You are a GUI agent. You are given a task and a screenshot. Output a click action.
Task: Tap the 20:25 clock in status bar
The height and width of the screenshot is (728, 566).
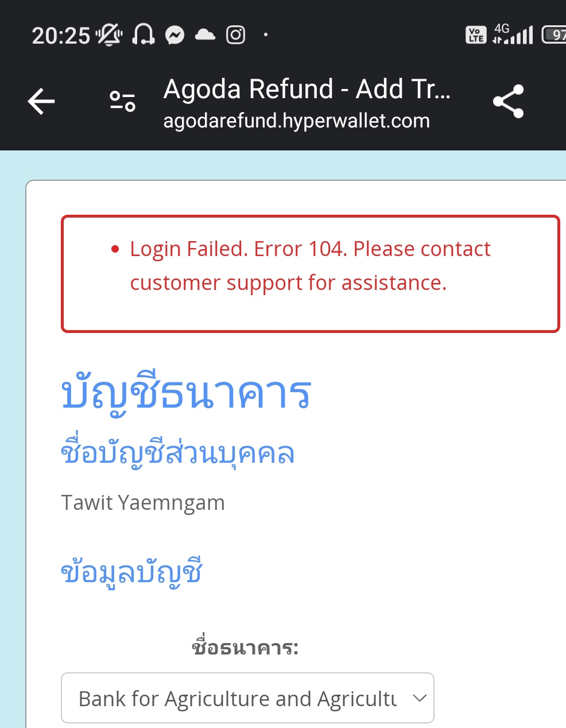[x=61, y=36]
